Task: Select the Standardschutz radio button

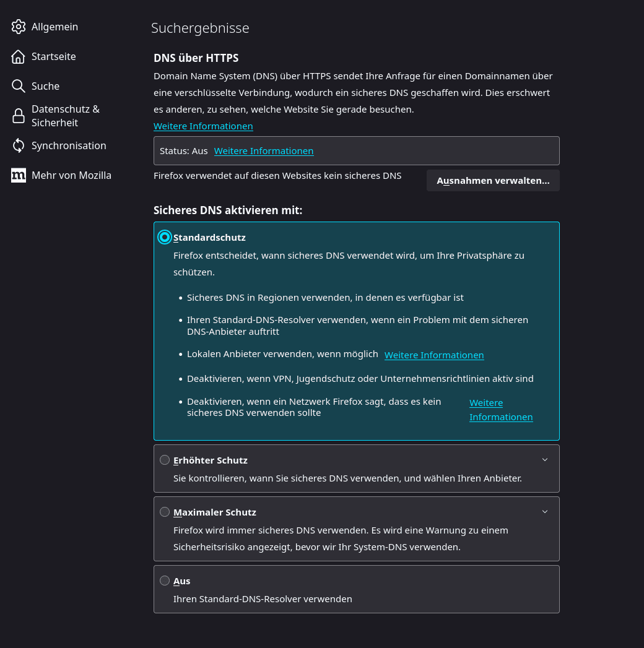Action: [x=165, y=237]
